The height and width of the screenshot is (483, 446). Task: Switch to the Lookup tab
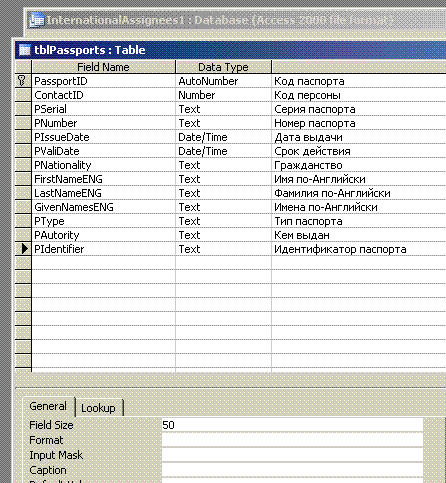(99, 408)
